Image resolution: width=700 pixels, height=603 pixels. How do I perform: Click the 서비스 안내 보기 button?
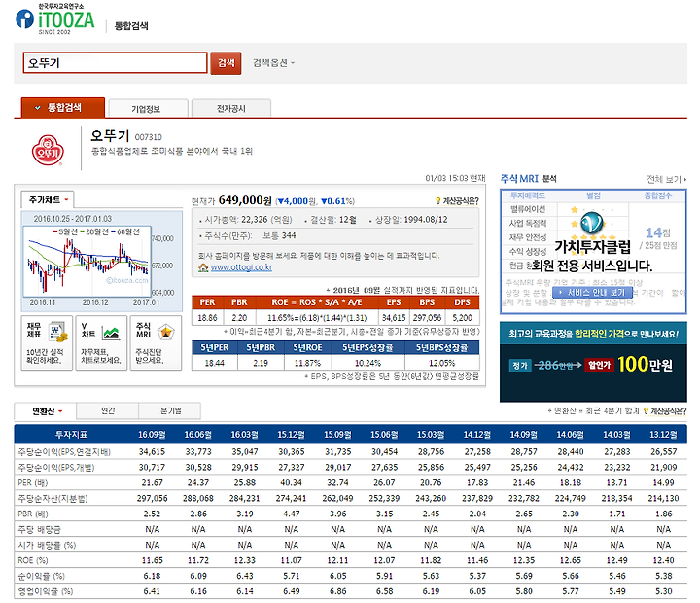(592, 293)
